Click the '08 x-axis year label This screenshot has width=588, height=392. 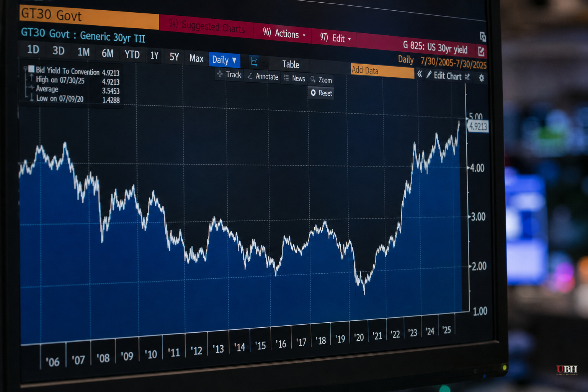click(x=103, y=358)
